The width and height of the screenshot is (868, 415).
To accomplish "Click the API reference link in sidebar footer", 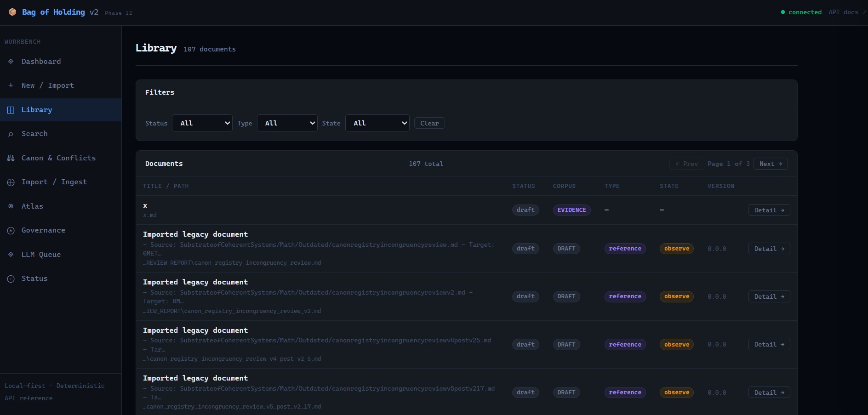I will [29, 398].
